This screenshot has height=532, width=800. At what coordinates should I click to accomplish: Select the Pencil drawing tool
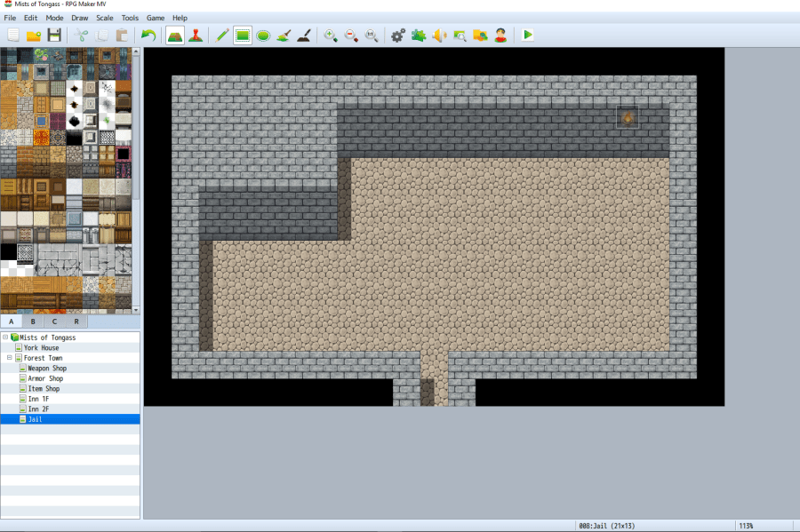click(222, 36)
